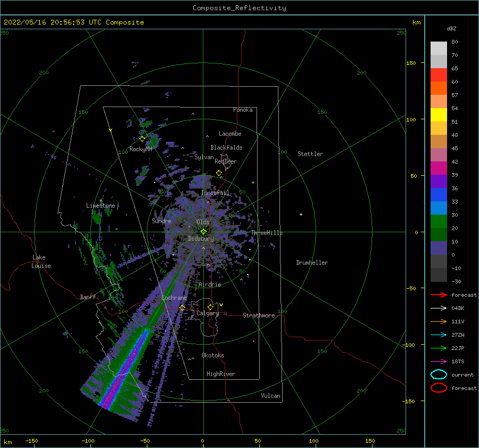This screenshot has height=448, width=479.
Task: Click the green 22JP arrow legend icon
Action: pyautogui.click(x=439, y=348)
